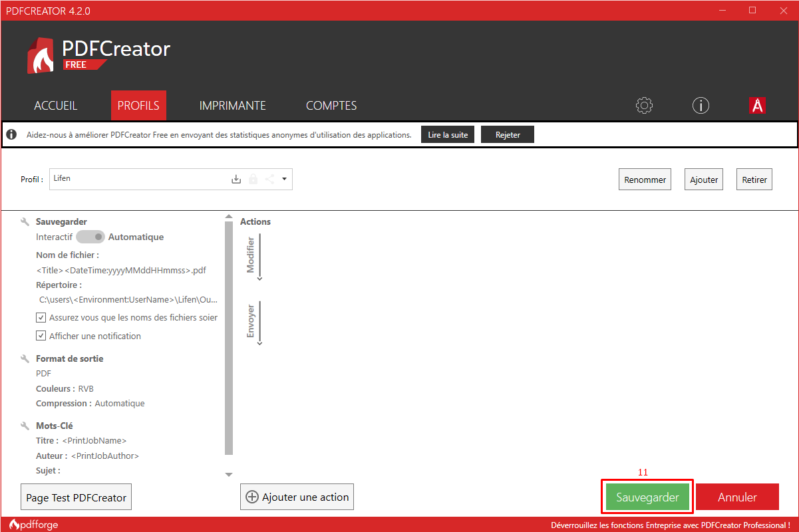Click the pdfforge logo at bottom left

click(33, 525)
